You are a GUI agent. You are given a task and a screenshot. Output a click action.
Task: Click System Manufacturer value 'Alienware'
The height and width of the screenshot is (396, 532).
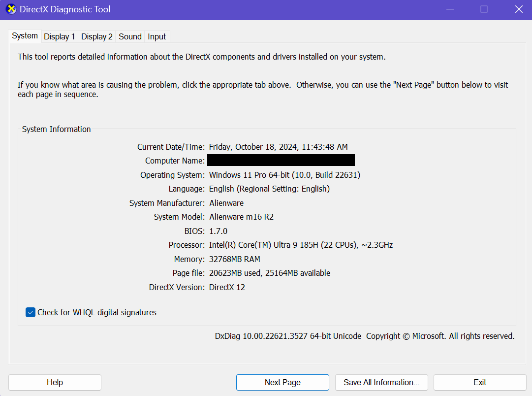tap(226, 203)
